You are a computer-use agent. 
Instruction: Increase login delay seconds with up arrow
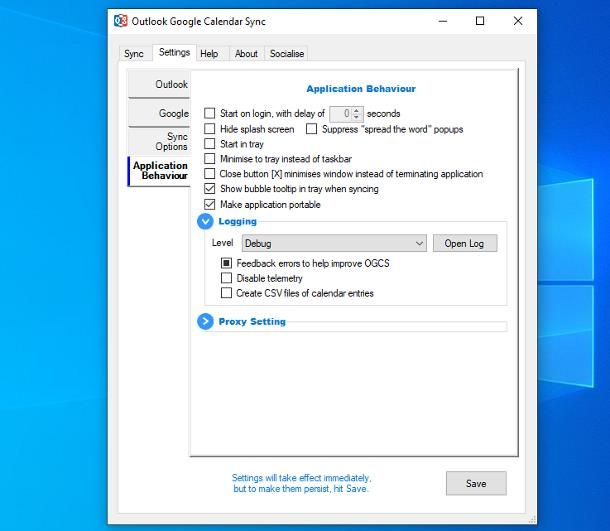[356, 110]
